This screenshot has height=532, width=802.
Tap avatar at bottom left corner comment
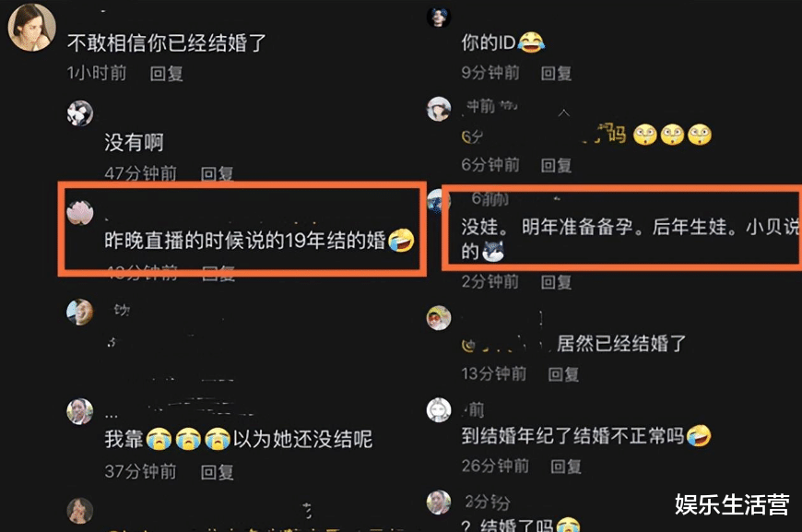[80, 511]
